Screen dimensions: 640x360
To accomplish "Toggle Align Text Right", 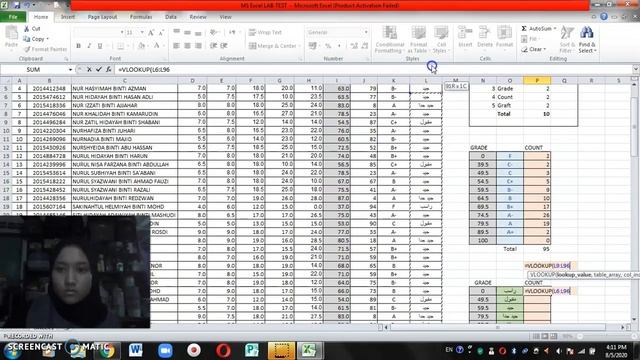I will pyautogui.click(x=198, y=46).
